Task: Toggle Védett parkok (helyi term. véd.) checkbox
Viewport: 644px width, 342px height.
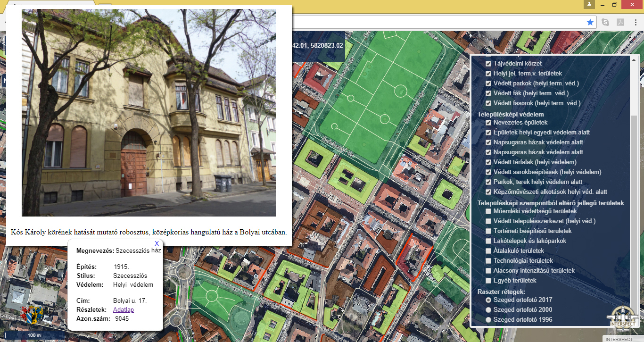Action: [489, 83]
